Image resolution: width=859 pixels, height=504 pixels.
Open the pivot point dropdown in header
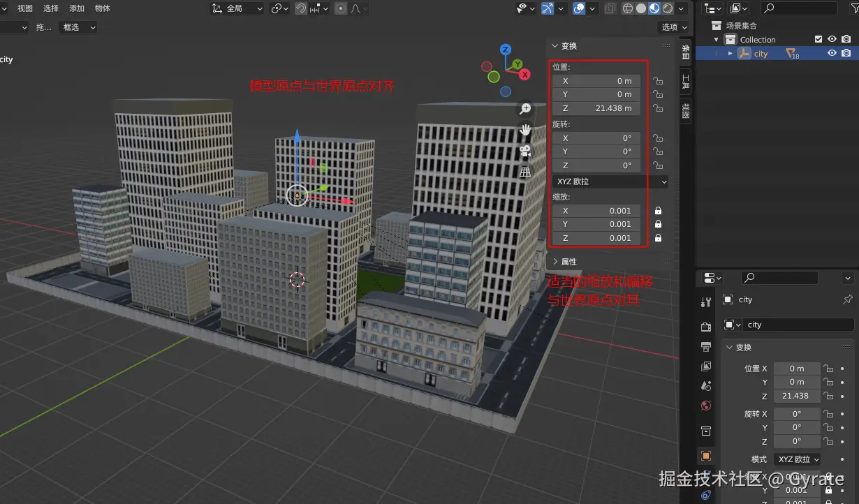[x=281, y=8]
